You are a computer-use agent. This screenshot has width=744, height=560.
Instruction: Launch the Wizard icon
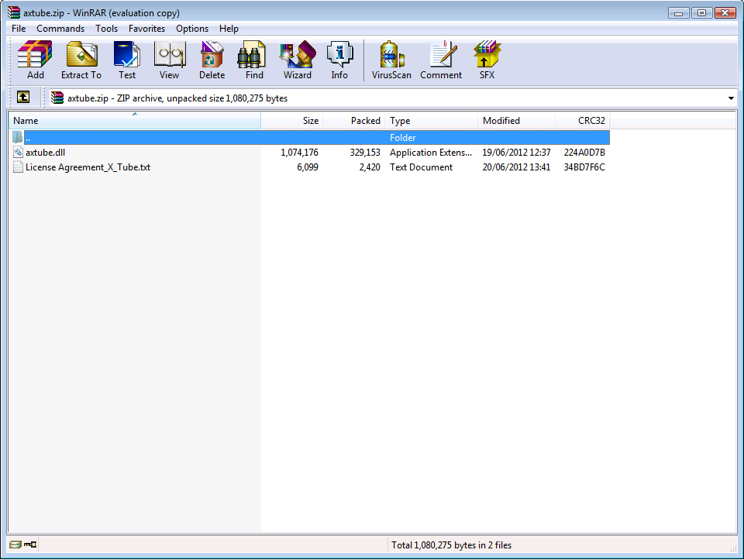click(x=298, y=54)
